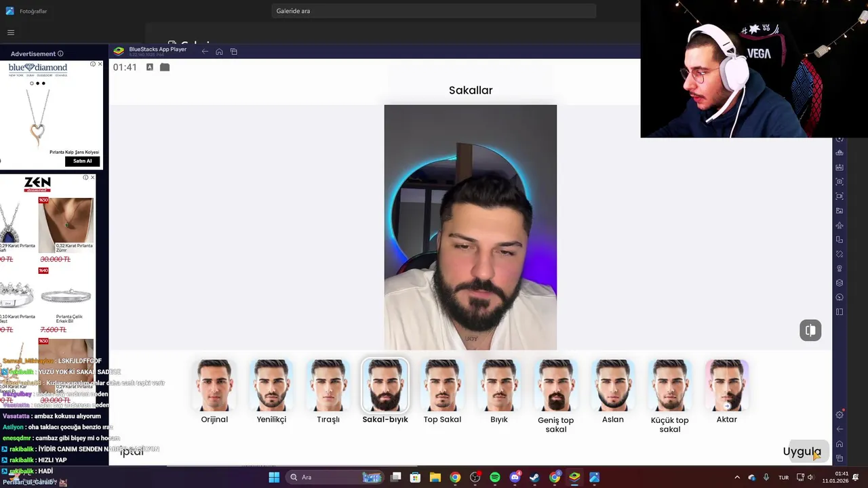Click the BlueStacks sidebar settings gear
This screenshot has width=868, height=488.
[840, 415]
